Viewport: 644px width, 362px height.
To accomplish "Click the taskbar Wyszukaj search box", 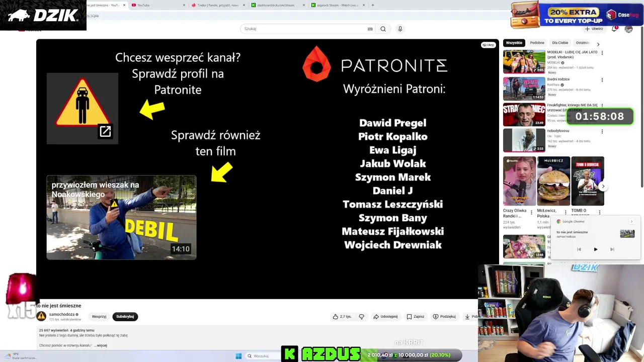I will coord(263,356).
